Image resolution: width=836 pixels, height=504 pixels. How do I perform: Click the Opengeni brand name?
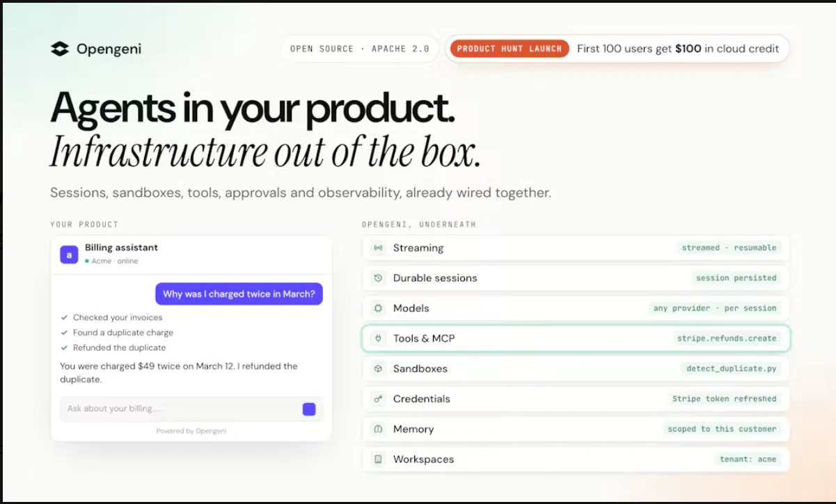tap(109, 49)
